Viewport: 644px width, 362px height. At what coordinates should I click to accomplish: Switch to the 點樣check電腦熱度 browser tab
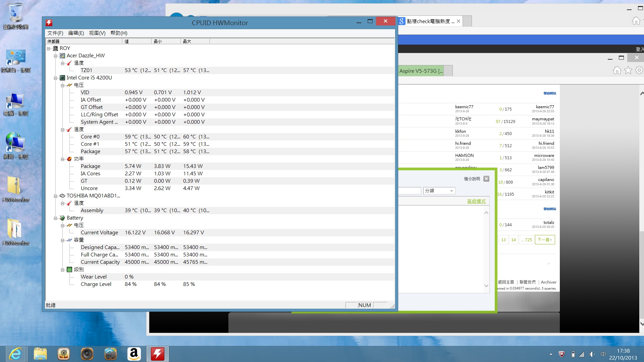(430, 21)
